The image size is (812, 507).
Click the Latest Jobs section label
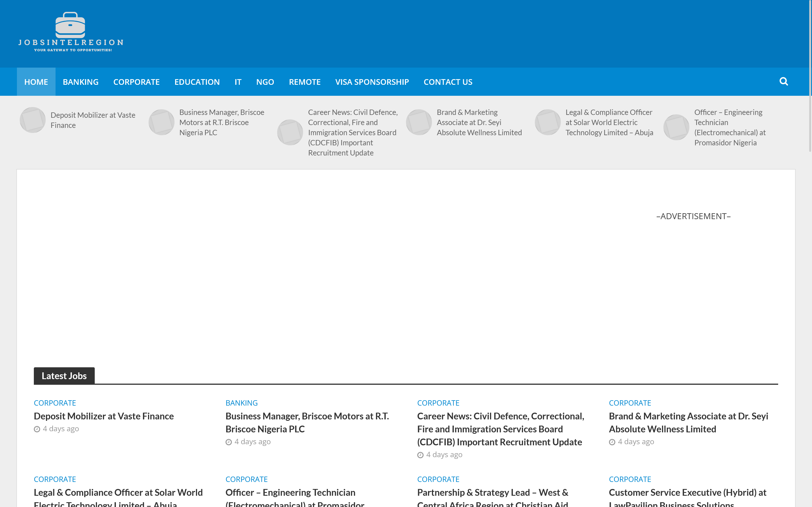click(64, 376)
